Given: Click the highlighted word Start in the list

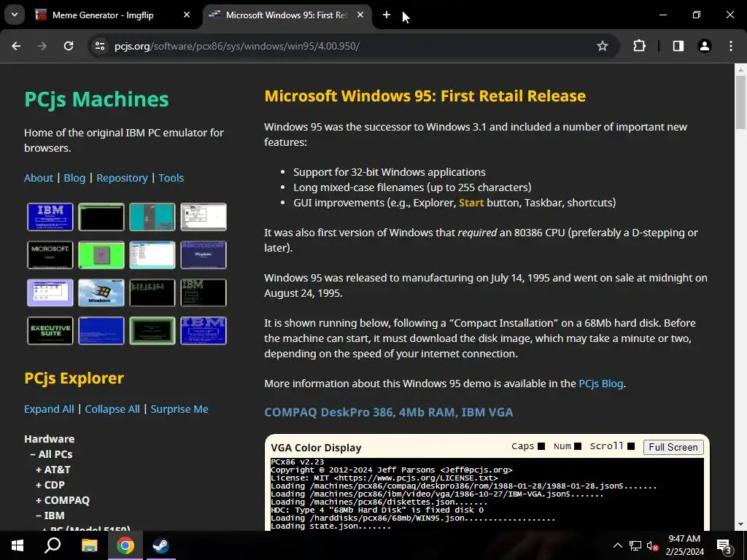Looking at the screenshot, I should (x=471, y=203).
